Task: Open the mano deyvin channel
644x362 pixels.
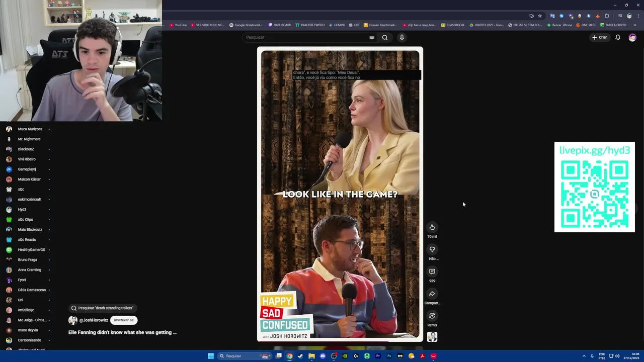Action: pos(28,330)
